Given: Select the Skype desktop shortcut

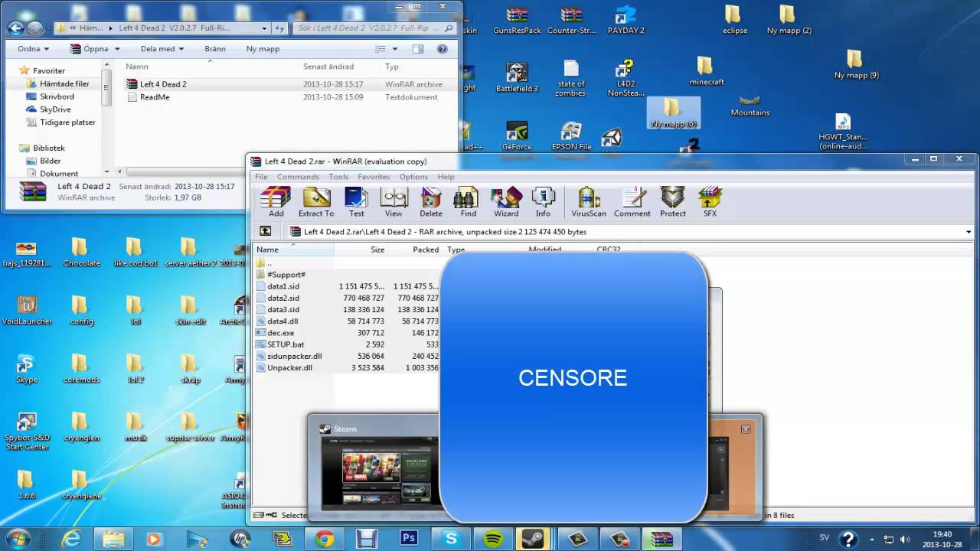Looking at the screenshot, I should (x=26, y=369).
